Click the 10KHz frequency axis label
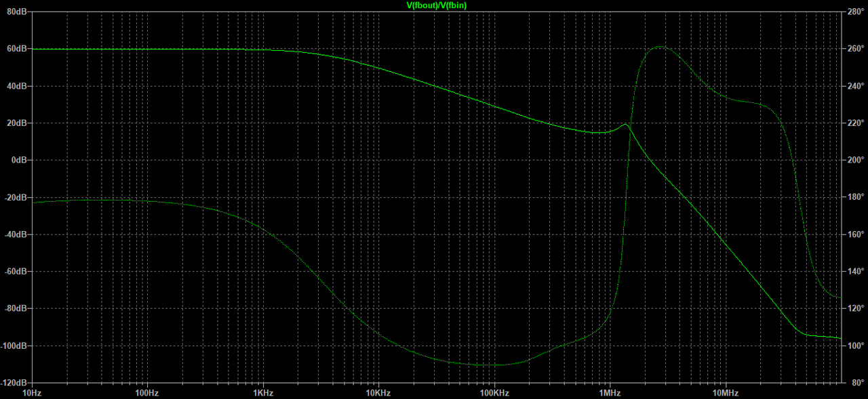 pos(378,393)
